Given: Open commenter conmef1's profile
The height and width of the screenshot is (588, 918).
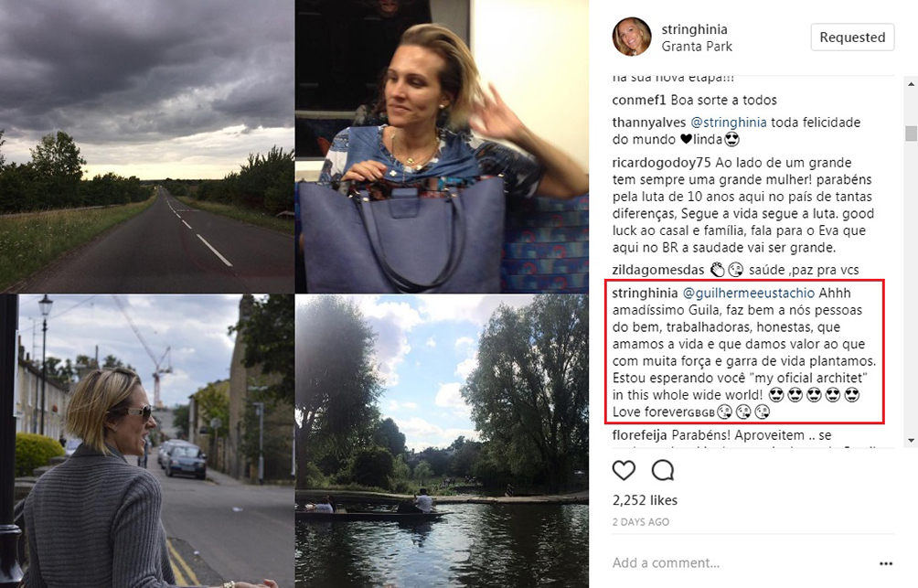Looking at the screenshot, I should click(x=638, y=100).
